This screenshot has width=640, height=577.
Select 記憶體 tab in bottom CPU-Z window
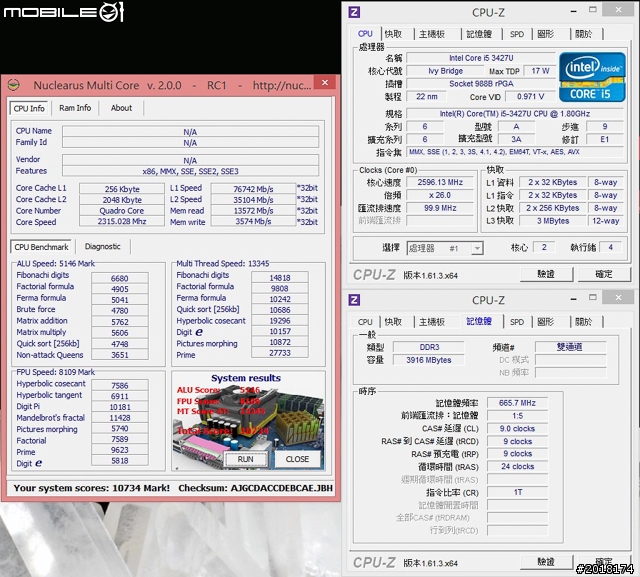click(x=479, y=321)
